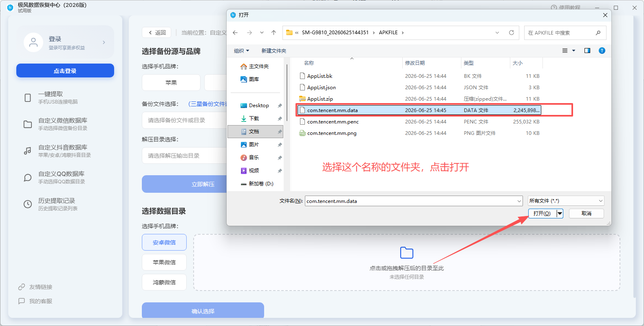The height and width of the screenshot is (326, 644).
Task: Toggle the preview pane
Action: (x=587, y=51)
